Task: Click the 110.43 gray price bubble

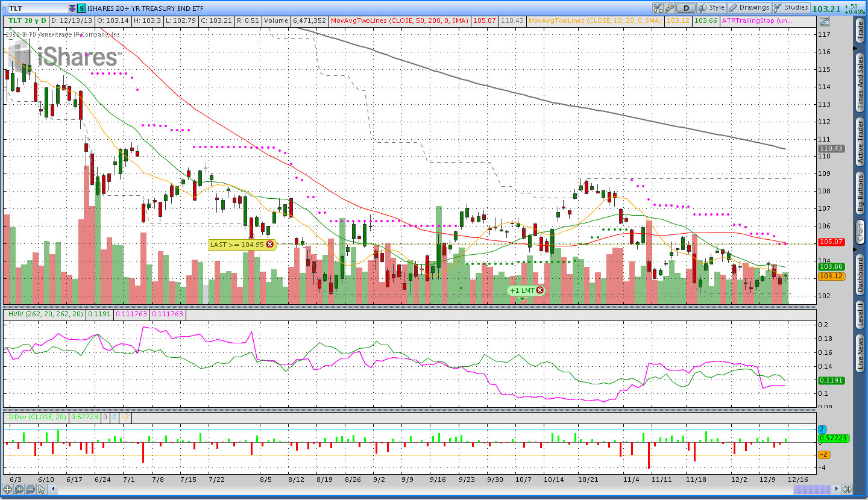Action: point(832,148)
